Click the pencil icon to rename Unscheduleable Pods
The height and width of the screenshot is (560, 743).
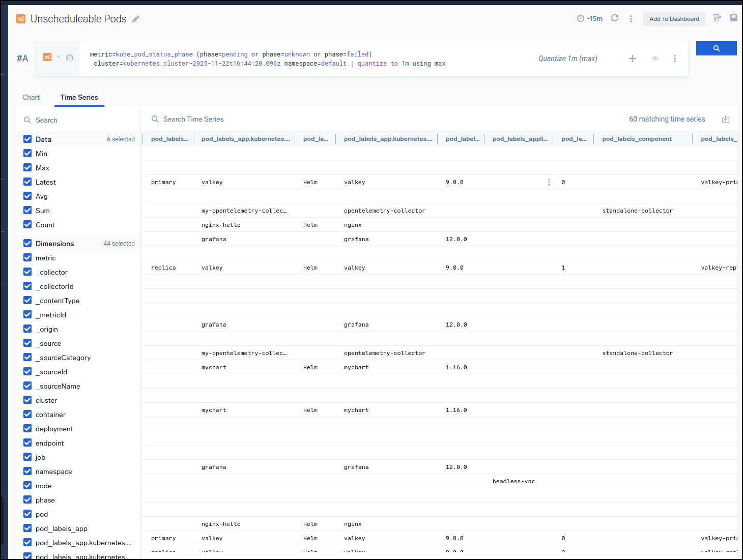pos(136,19)
